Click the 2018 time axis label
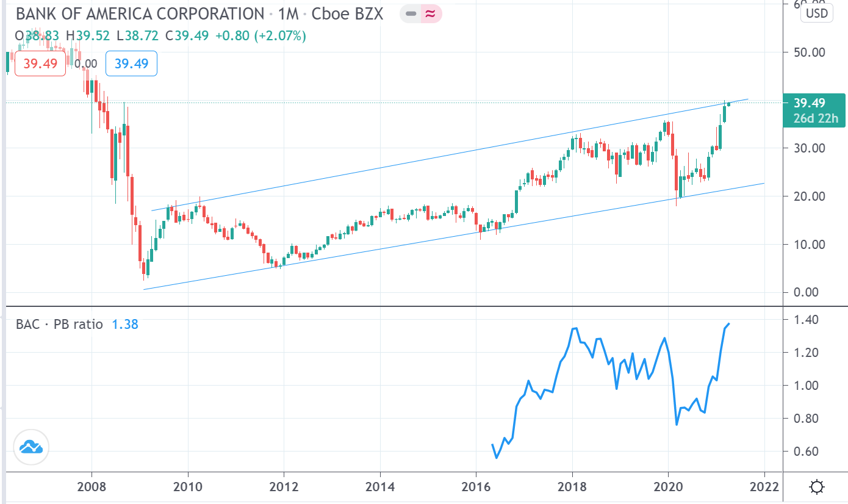This screenshot has height=504, width=848. 572,487
